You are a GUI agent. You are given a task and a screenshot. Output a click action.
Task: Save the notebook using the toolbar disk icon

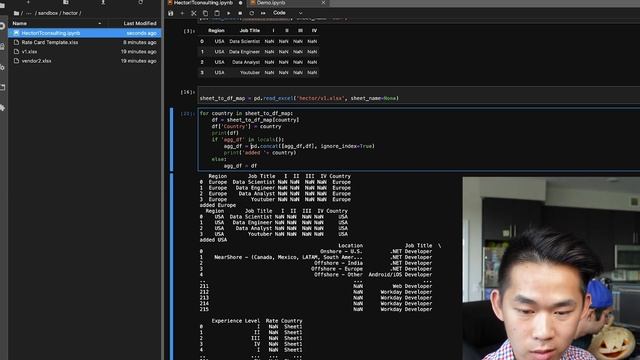pyautogui.click(x=171, y=13)
